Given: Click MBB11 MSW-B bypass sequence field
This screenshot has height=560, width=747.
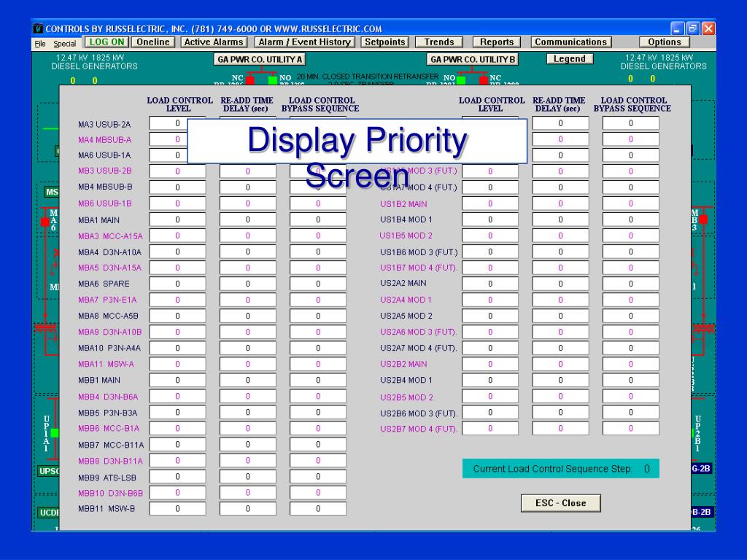Looking at the screenshot, I should pos(318,508).
